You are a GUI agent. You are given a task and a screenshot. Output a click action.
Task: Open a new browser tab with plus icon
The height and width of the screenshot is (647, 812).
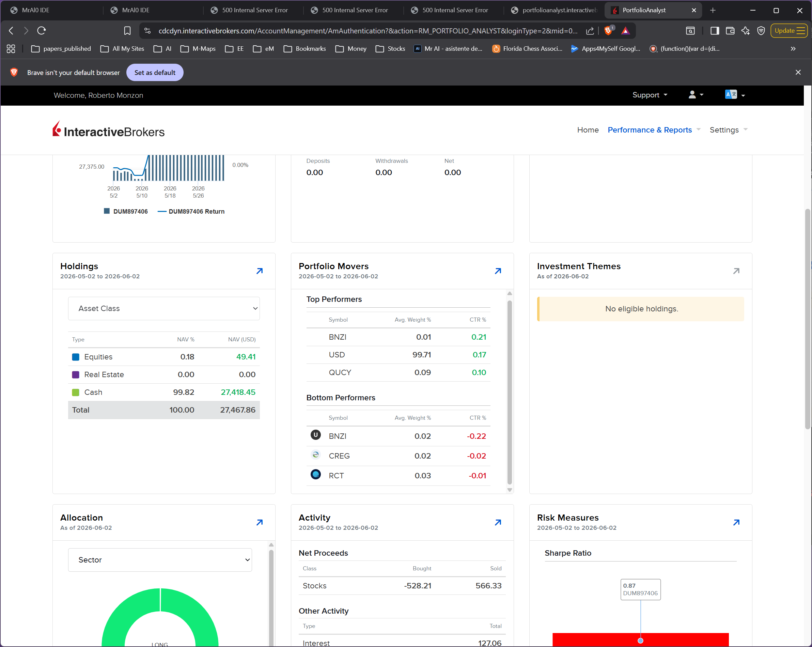(713, 10)
